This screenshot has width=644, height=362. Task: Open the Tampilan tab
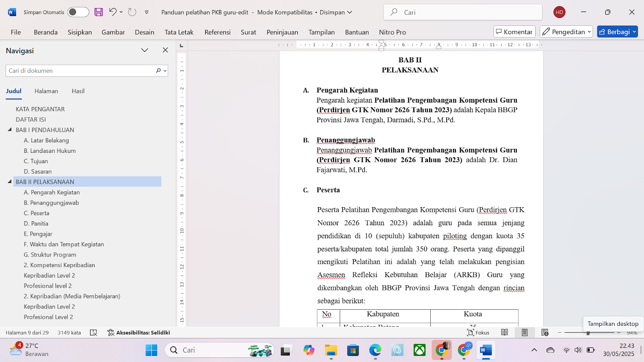coord(322,32)
